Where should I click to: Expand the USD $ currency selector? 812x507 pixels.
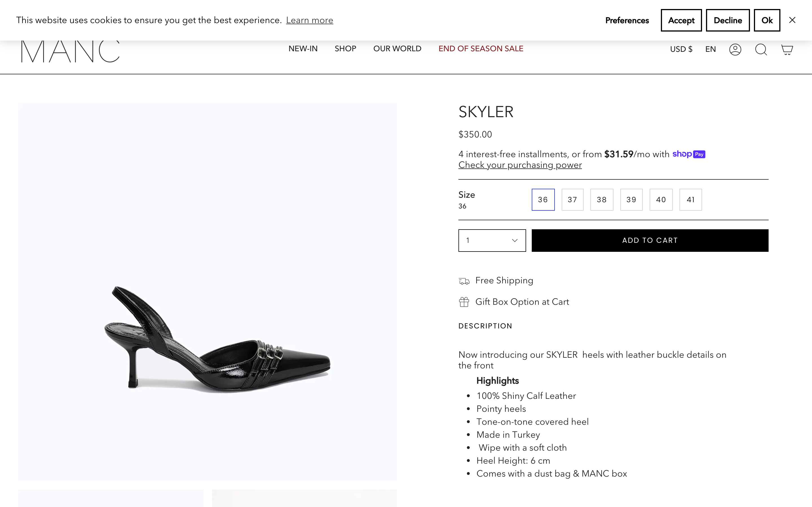(x=681, y=49)
